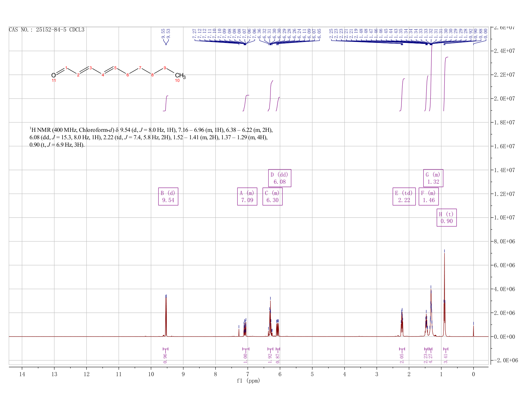Click the G (m) 1.32 multiplet label

coord(433,178)
